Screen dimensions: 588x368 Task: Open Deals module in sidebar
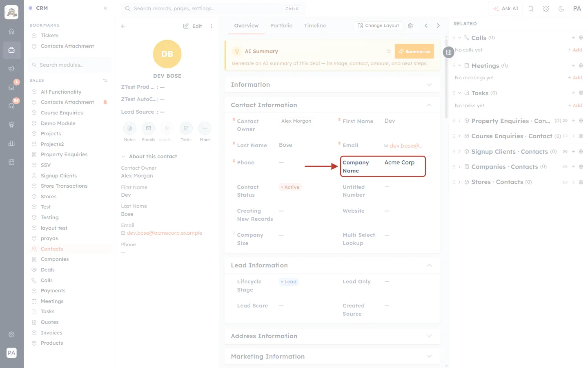(48, 270)
